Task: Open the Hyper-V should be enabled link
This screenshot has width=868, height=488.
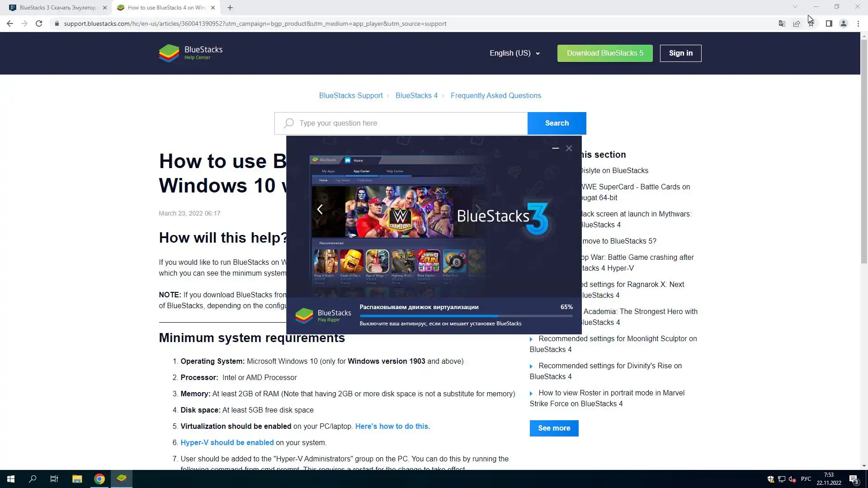Action: click(227, 442)
